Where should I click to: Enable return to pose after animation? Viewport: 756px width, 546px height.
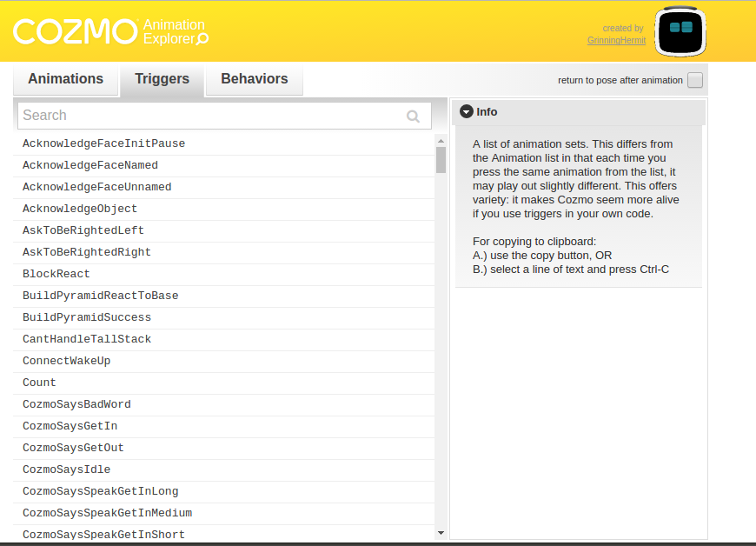tap(694, 81)
